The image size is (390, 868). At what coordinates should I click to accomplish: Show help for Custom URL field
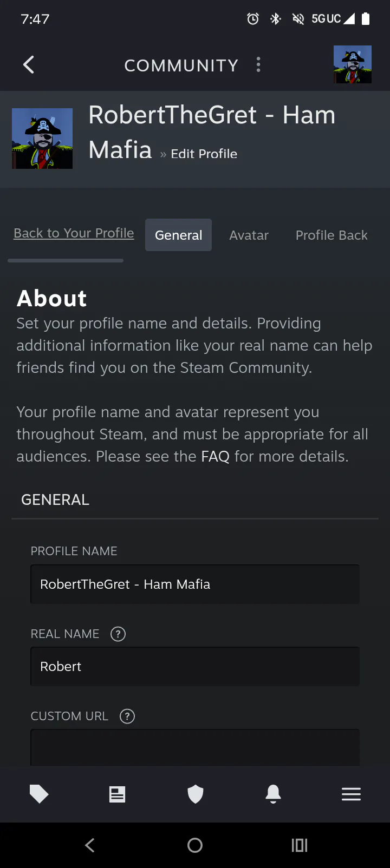tap(127, 716)
